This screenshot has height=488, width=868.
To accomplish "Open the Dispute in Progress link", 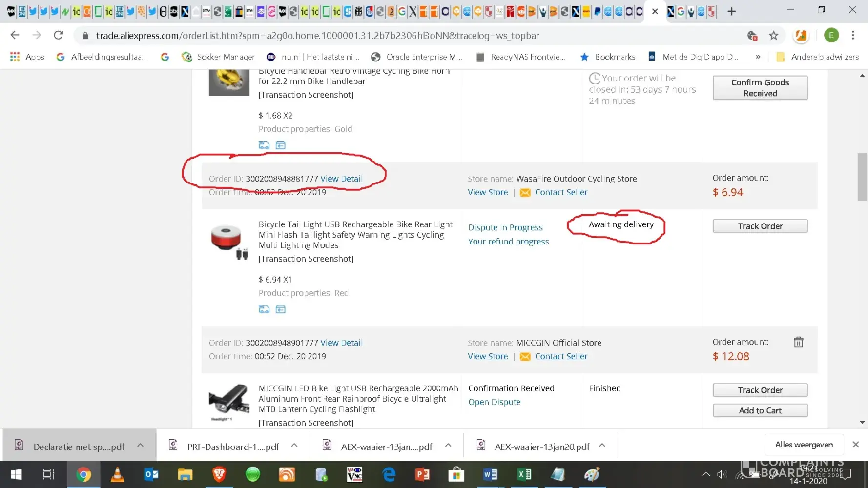I will tap(505, 227).
